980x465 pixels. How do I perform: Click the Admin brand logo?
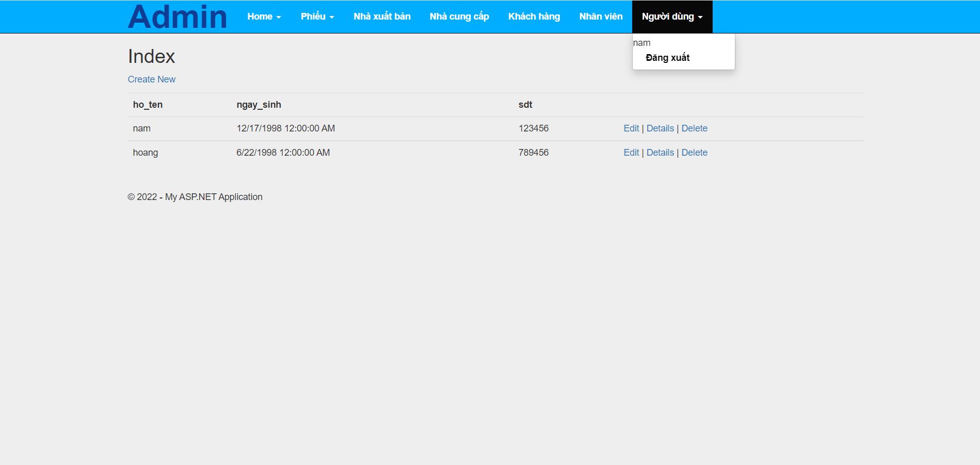177,16
